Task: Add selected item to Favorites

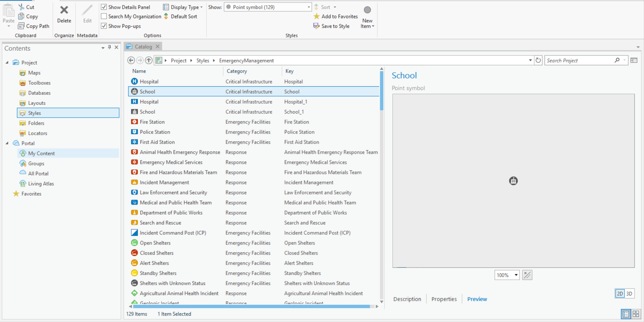Action: [x=336, y=16]
